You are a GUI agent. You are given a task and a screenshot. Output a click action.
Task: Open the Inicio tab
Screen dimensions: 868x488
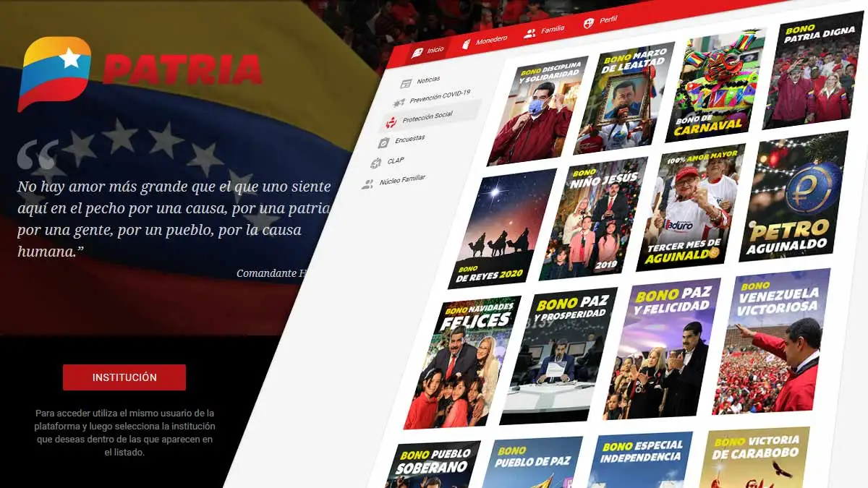click(428, 51)
